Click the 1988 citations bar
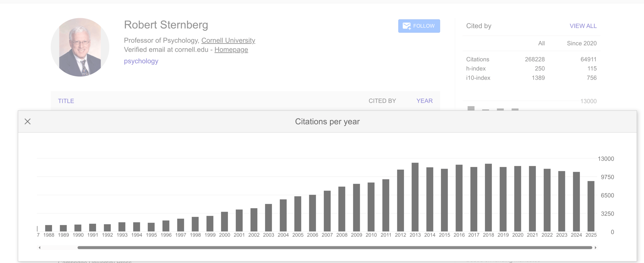Image resolution: width=644 pixels, height=263 pixels. pyautogui.click(x=49, y=228)
